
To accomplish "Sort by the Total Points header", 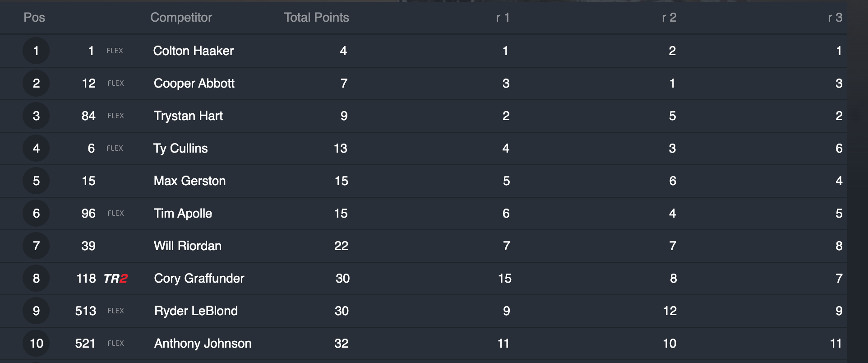I will point(316,18).
